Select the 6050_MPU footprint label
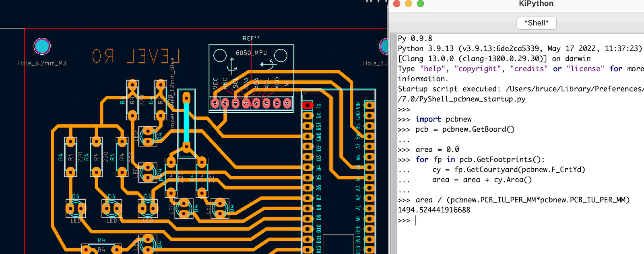 click(x=251, y=53)
